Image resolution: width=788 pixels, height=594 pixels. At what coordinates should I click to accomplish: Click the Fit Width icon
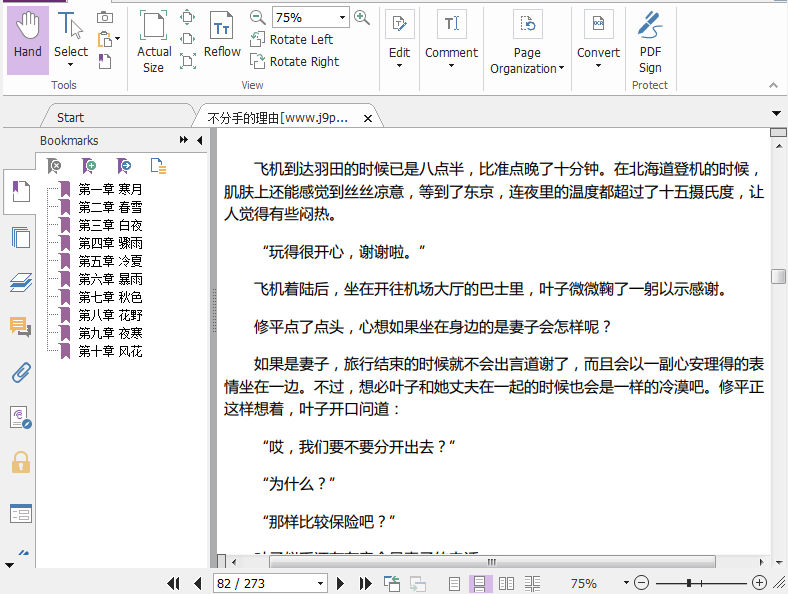coord(187,39)
